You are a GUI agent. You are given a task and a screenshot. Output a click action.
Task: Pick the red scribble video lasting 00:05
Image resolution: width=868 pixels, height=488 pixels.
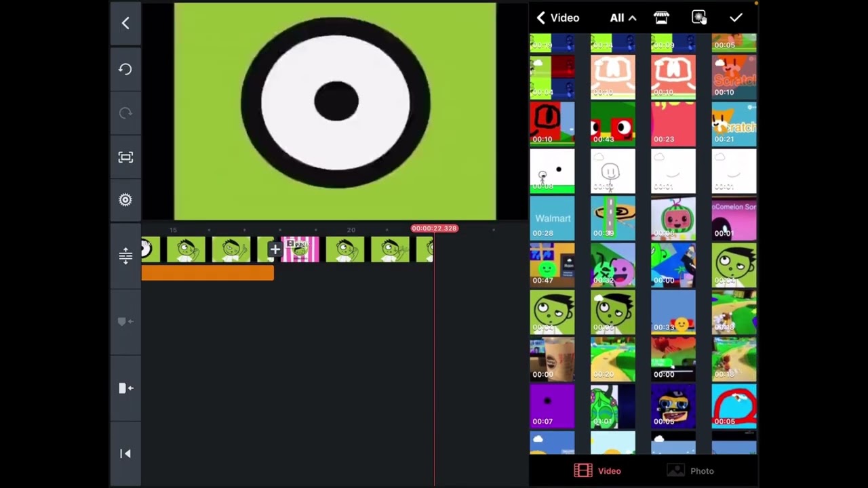(734, 407)
